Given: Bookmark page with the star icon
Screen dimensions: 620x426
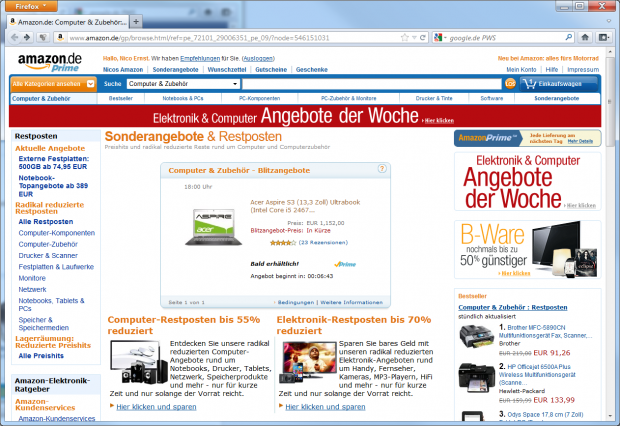Looking at the screenshot, I should pos(405,38).
